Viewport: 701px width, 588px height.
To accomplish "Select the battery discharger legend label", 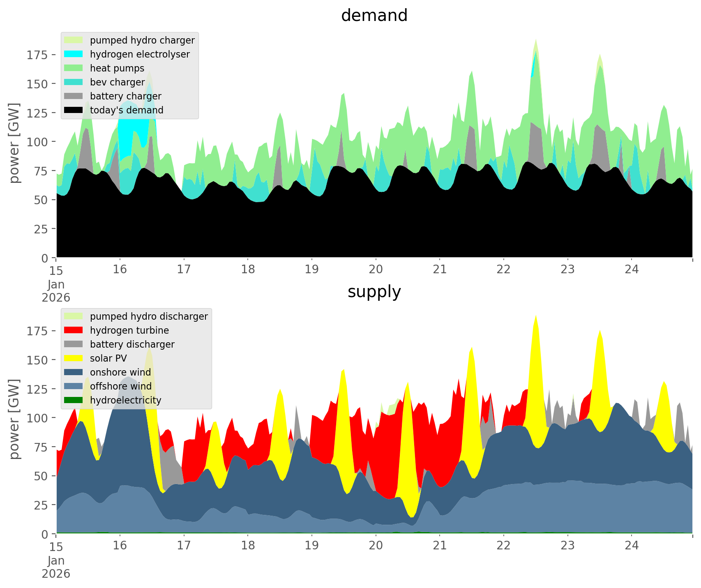I will pos(132,344).
